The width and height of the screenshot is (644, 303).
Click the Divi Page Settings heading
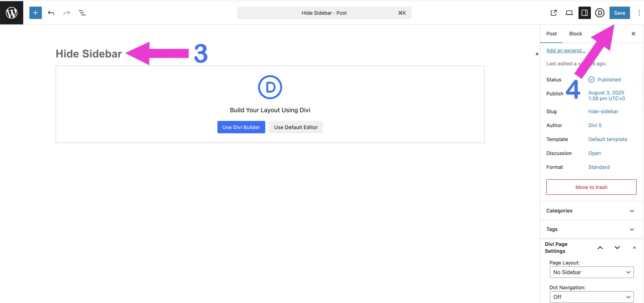pos(556,248)
